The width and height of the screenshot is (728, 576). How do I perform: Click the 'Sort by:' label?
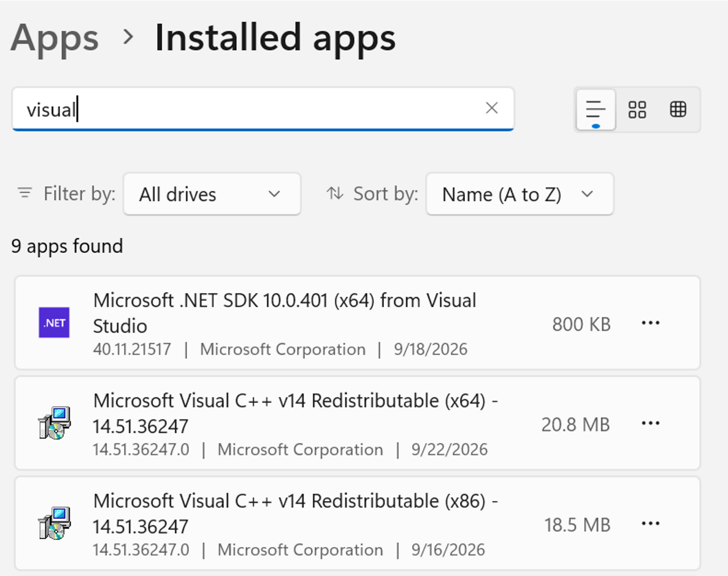pyautogui.click(x=386, y=194)
